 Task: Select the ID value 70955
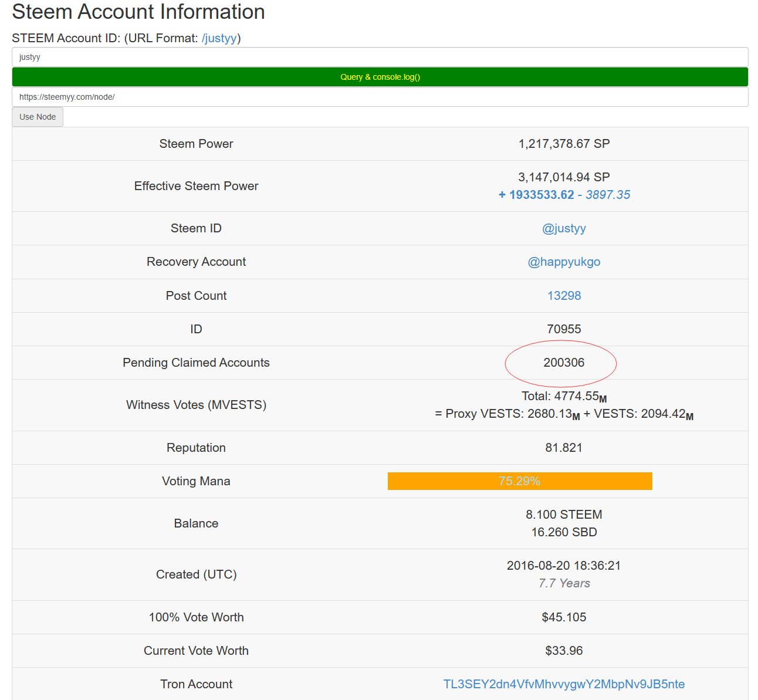pyautogui.click(x=564, y=329)
